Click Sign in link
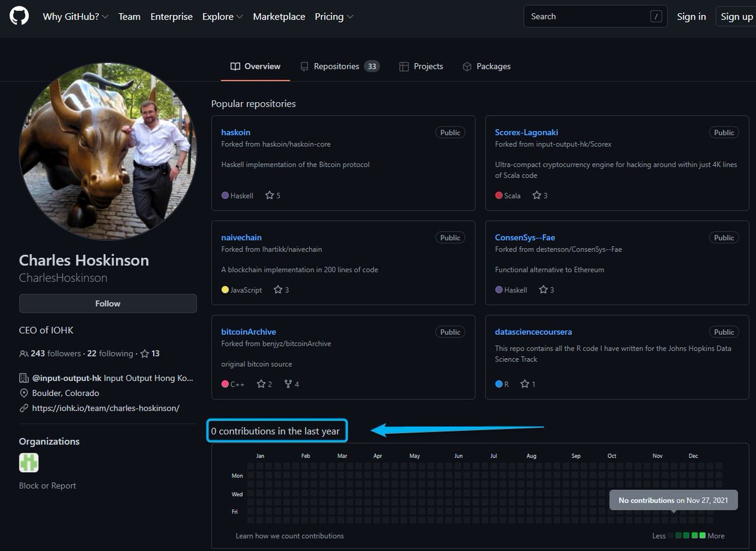 pos(691,16)
